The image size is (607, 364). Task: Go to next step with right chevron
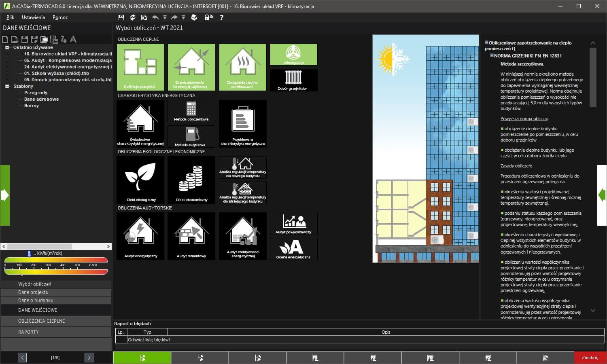(x=89, y=358)
